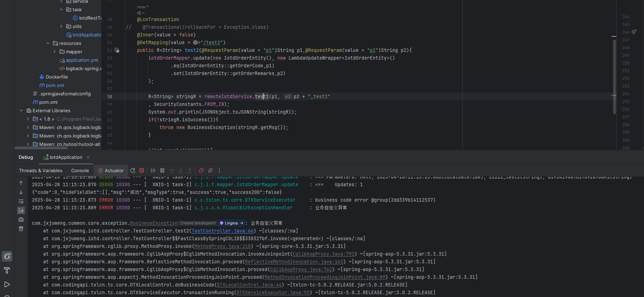Open the Actuator tab
The image size is (644, 297).
[x=111, y=170]
